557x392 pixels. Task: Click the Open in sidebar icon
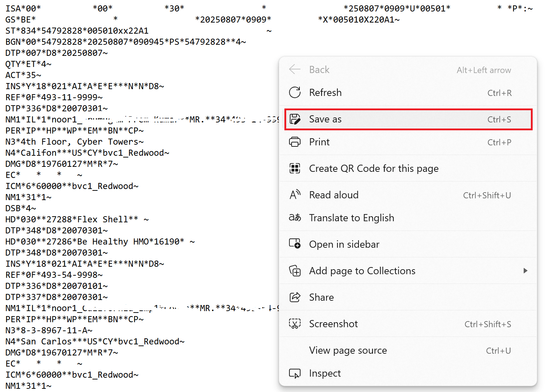(294, 244)
